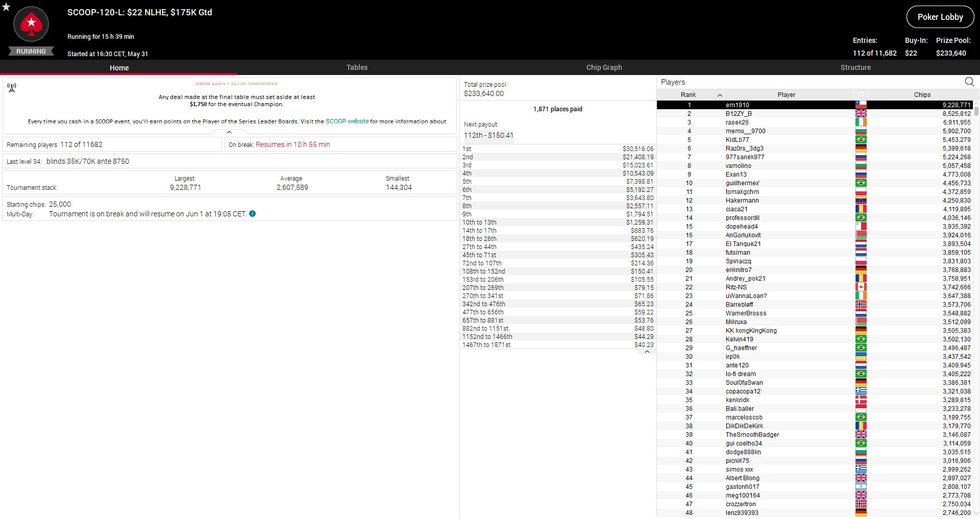Click the flag next to B12ZY_B
Viewport: 980px width, 519px height.
[861, 114]
